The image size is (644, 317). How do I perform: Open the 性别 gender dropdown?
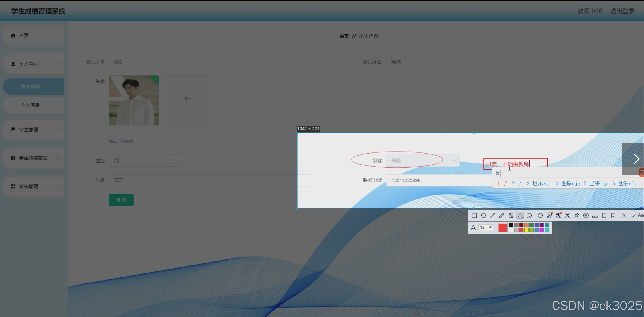(x=146, y=161)
